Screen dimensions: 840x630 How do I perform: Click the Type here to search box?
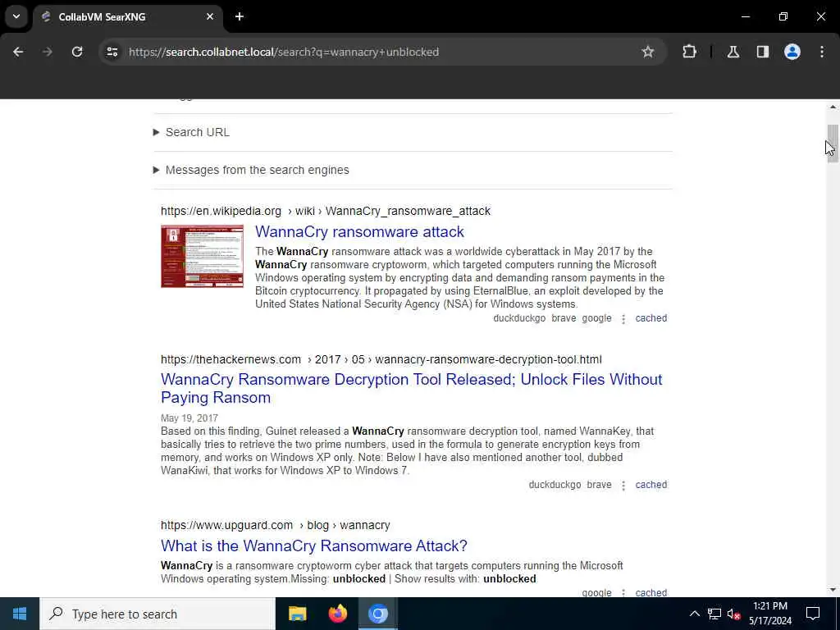click(157, 614)
